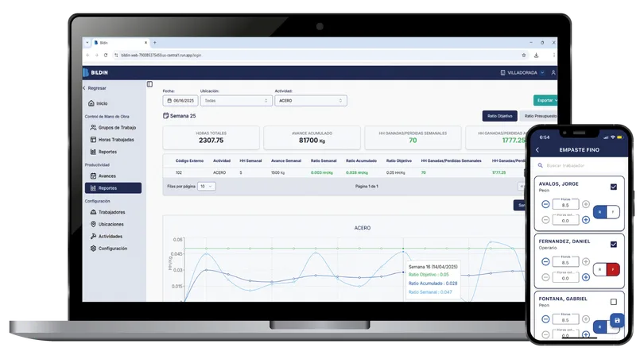Viewport: 644px width, 359px height.
Task: Decrease hours for Fernandez, Daniel
Action: [545, 261]
